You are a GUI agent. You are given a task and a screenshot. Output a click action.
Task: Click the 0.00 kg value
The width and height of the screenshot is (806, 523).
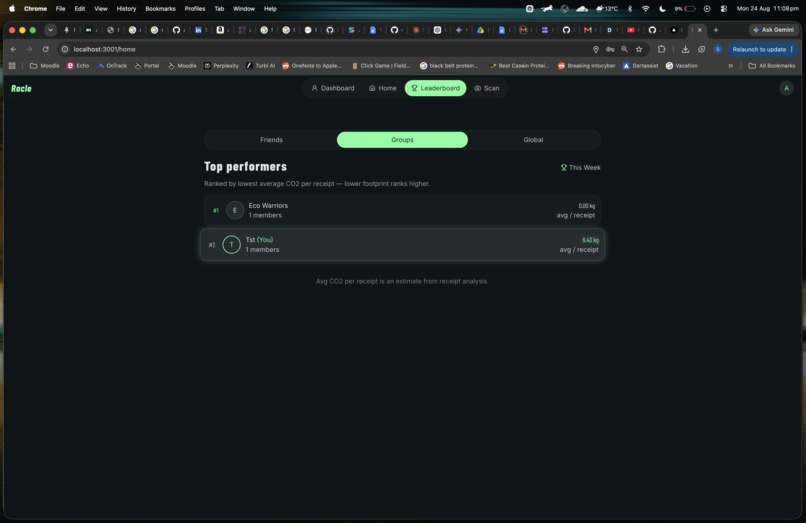click(x=587, y=206)
